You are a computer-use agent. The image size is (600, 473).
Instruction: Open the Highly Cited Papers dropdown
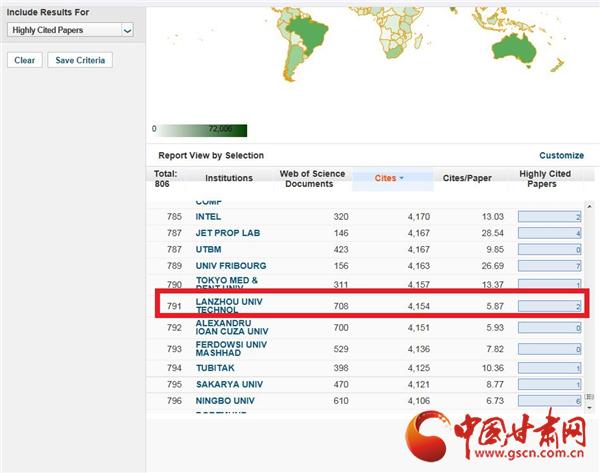coord(71,30)
